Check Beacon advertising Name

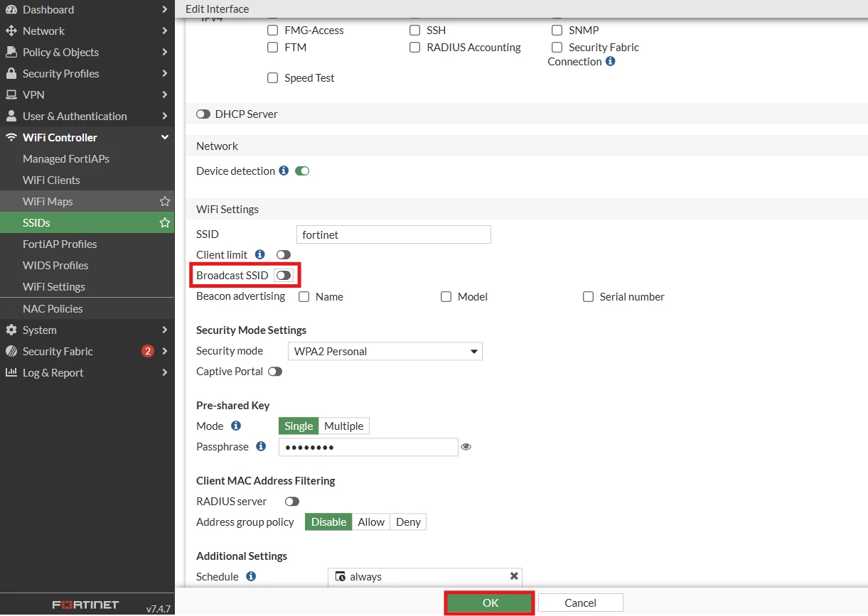click(x=304, y=297)
